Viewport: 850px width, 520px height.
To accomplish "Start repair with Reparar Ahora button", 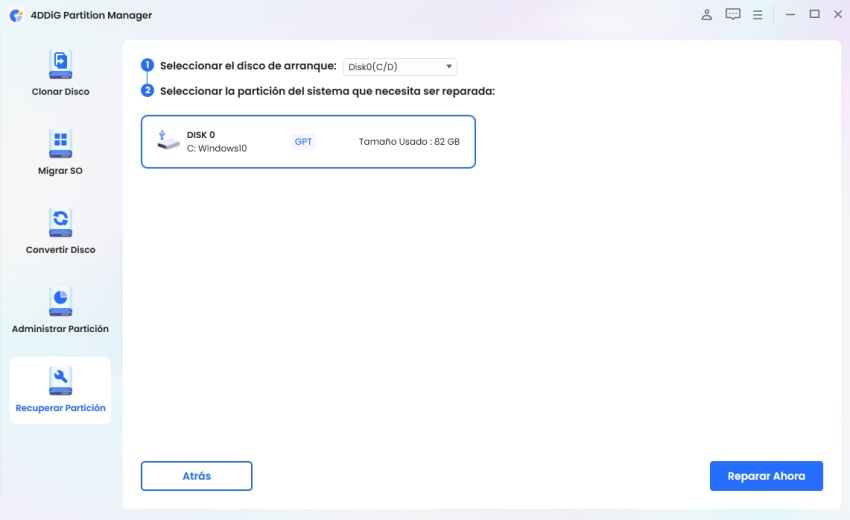I will point(766,476).
